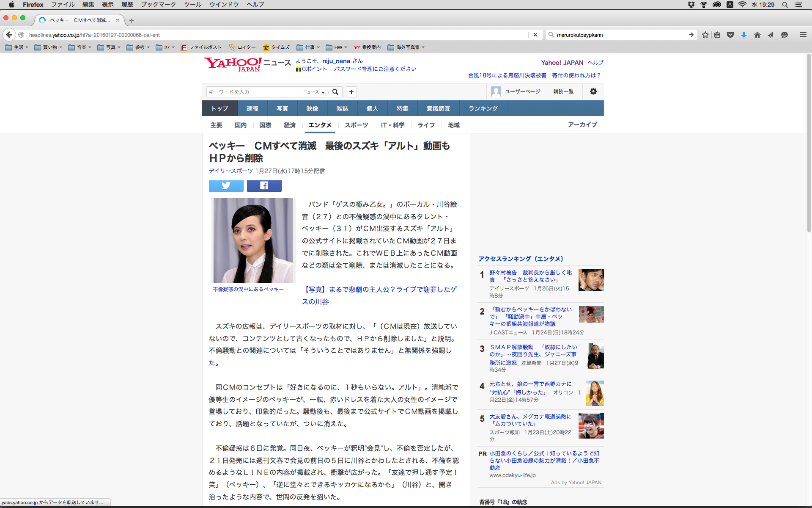
Task: Expand the 生活 bookmarks folder
Action: coord(17,47)
